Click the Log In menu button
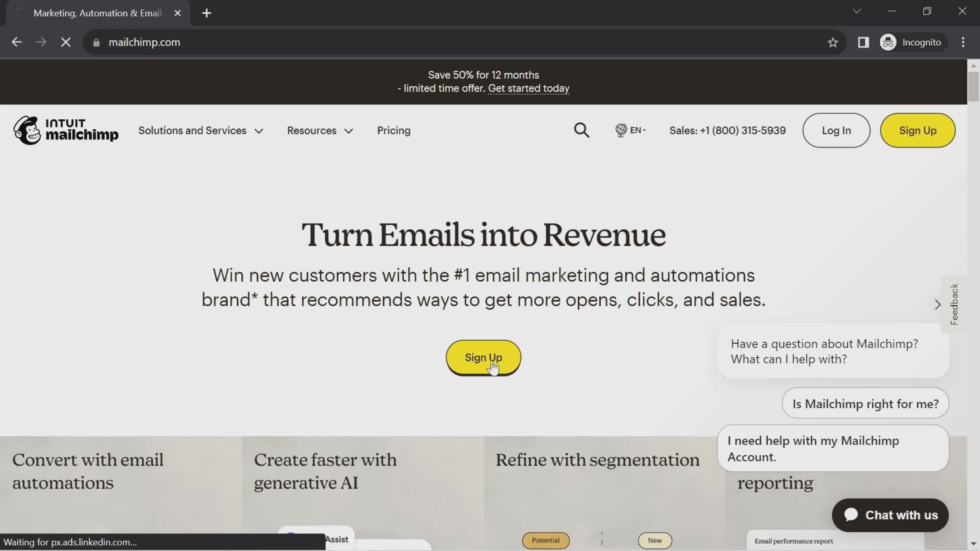980x551 pixels. [x=837, y=131]
